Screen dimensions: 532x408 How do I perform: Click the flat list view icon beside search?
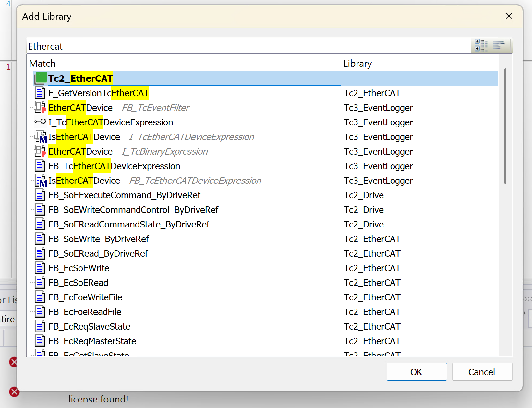click(499, 45)
